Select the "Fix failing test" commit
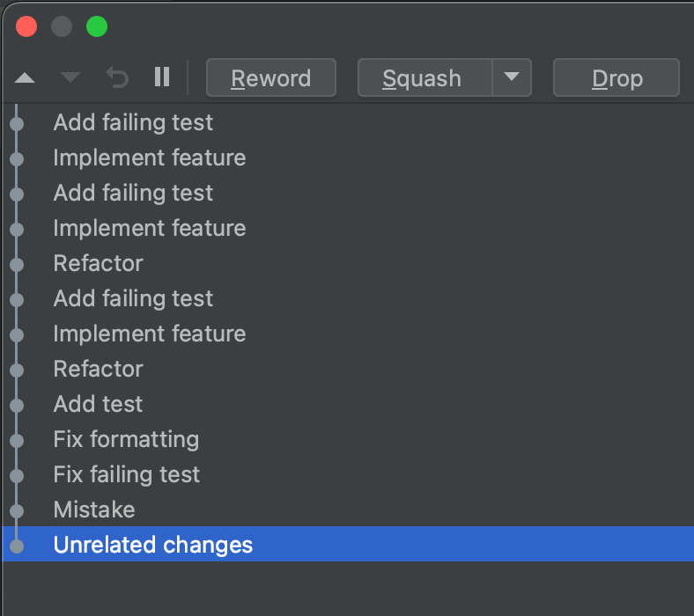The image size is (694, 616). pyautogui.click(x=127, y=474)
